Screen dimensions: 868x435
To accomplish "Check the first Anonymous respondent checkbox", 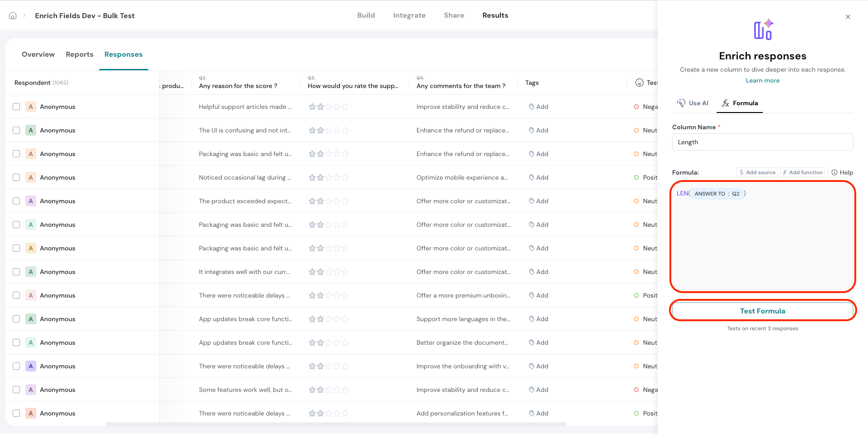I will (16, 107).
